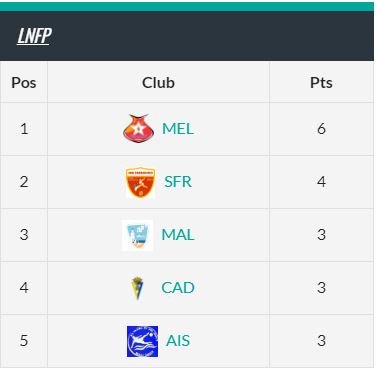This screenshot has width=377, height=369.
Task: Select the 4 points cell for SFR
Action: (321, 182)
